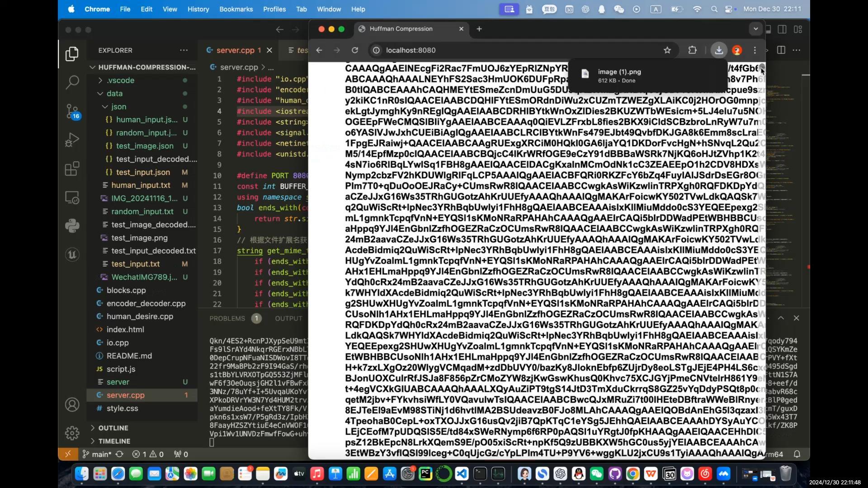Open a new Chrome tab

[x=479, y=29]
